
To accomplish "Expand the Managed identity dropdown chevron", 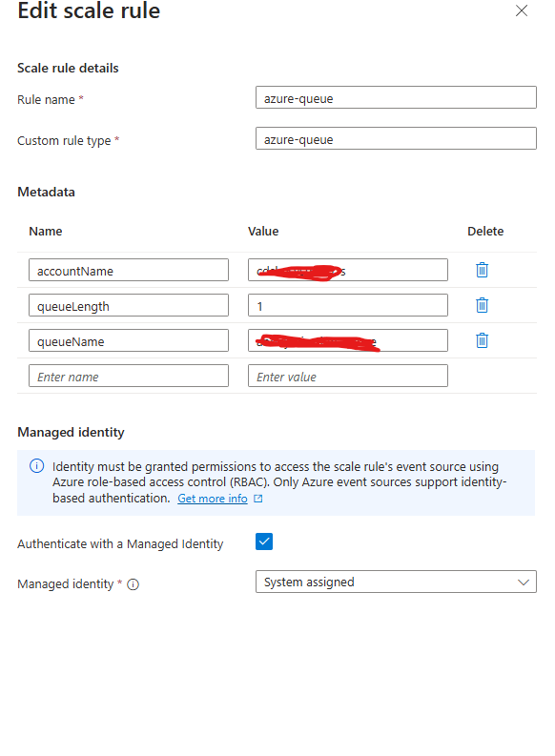I will coord(524,582).
